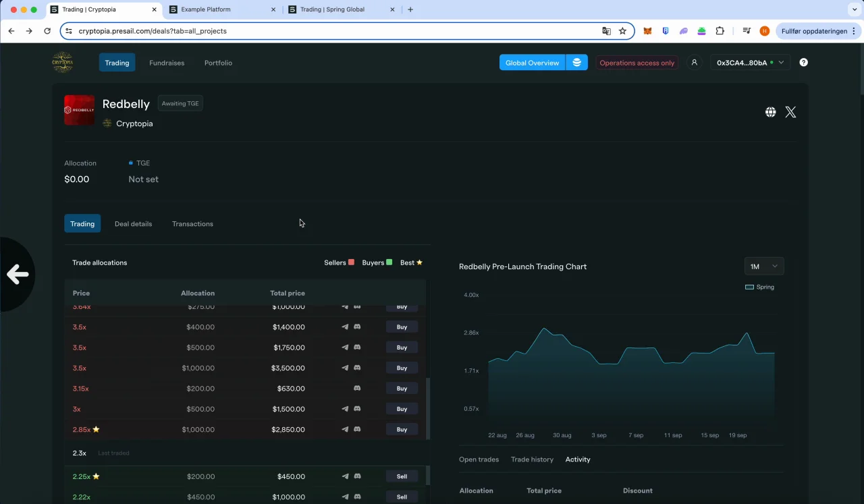Open Telegram for the $1,400.00 offer
This screenshot has width=864, height=504.
[x=345, y=327]
